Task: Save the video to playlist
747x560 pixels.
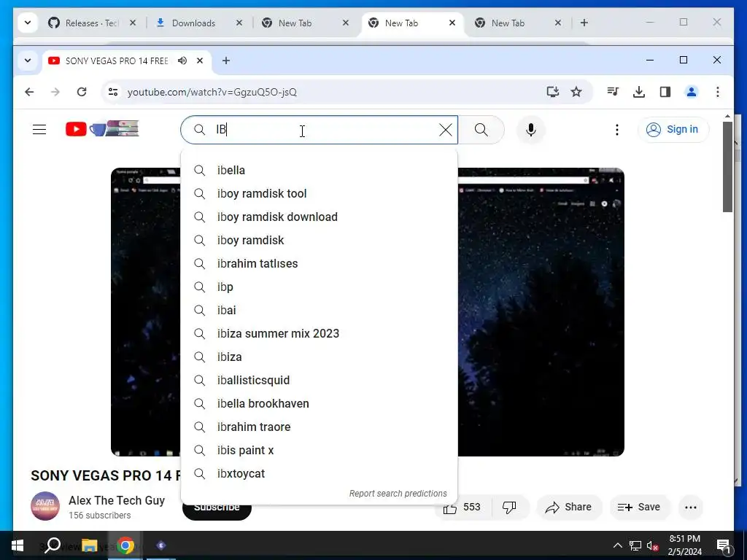Action: [x=639, y=507]
